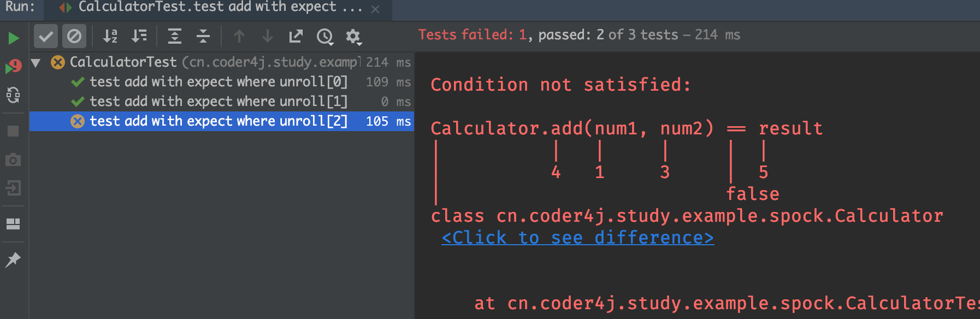
Task: Click the green Rerun tests icon
Action: click(14, 38)
